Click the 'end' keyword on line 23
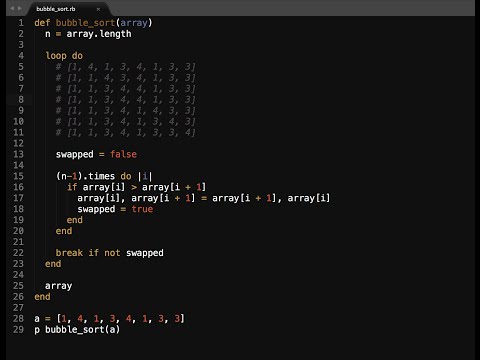Screen dimensions: 480x360 53,264
